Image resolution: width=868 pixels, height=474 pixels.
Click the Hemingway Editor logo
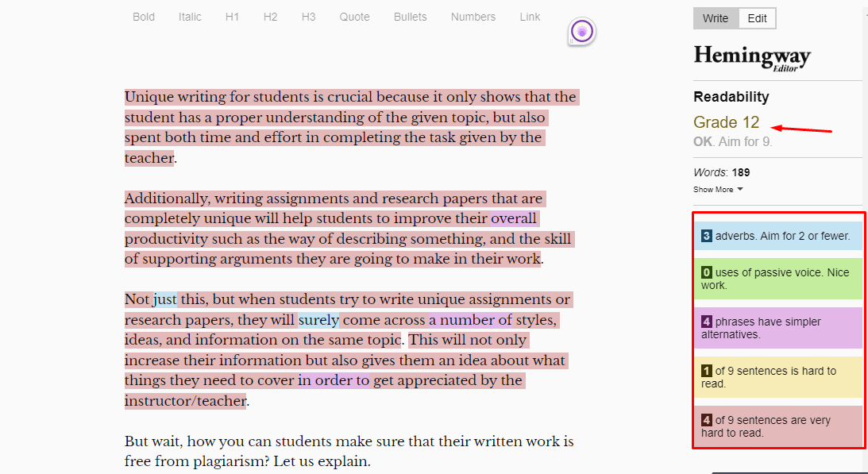[x=751, y=58]
